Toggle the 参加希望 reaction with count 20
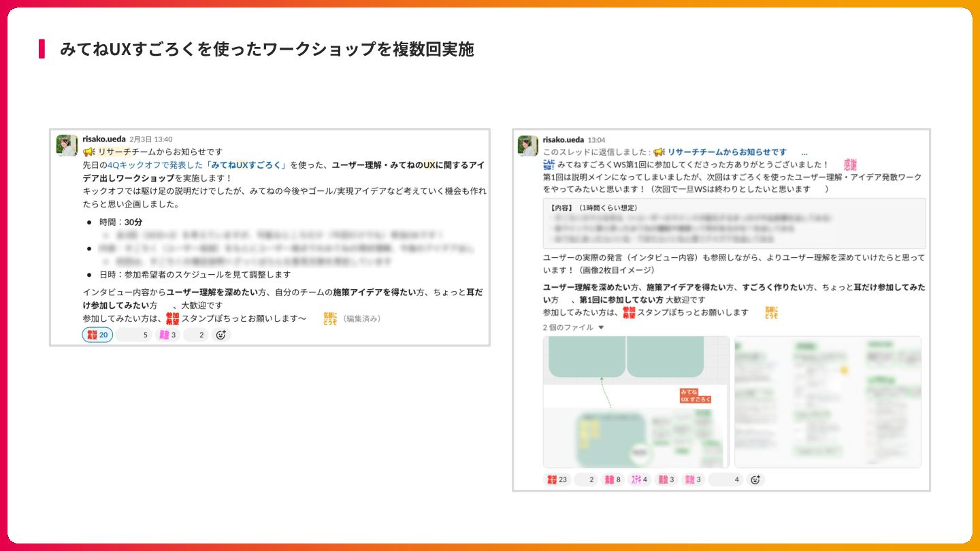Screen dimensions: 980x551 [97, 335]
